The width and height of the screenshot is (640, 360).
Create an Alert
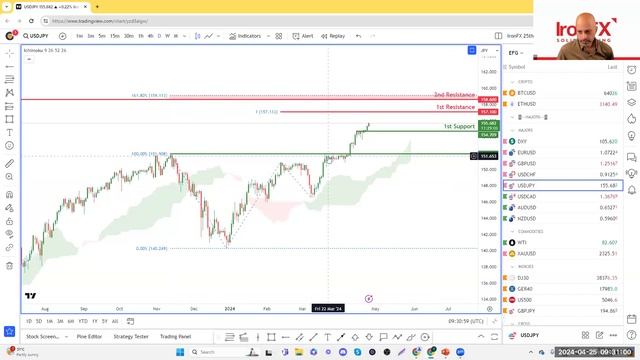[x=303, y=36]
